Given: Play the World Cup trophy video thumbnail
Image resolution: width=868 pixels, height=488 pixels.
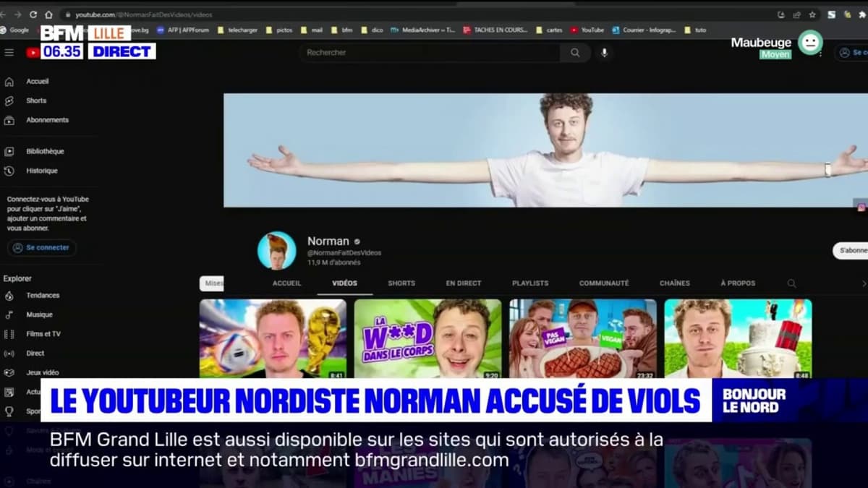Looking at the screenshot, I should (273, 338).
